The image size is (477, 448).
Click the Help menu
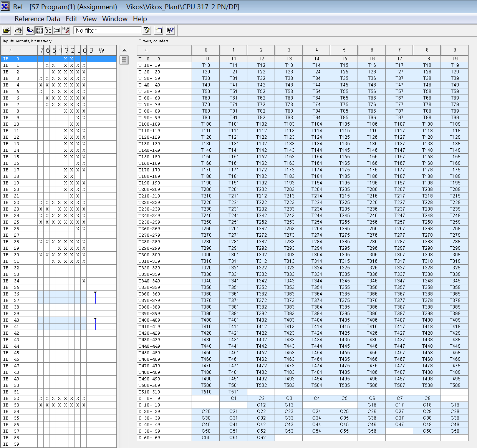(140, 19)
